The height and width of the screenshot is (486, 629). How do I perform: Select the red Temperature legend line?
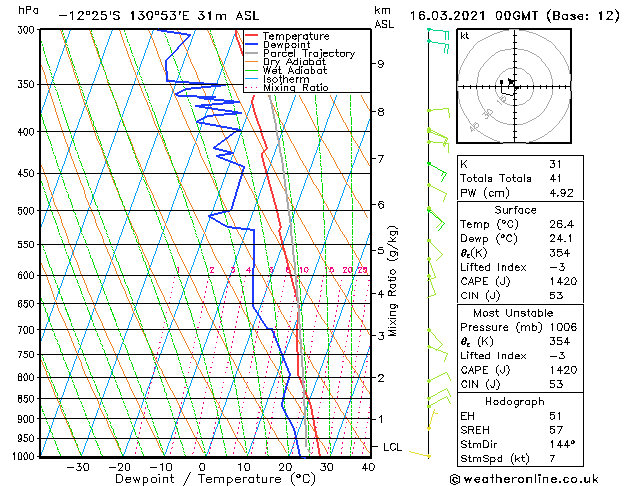pyautogui.click(x=252, y=36)
